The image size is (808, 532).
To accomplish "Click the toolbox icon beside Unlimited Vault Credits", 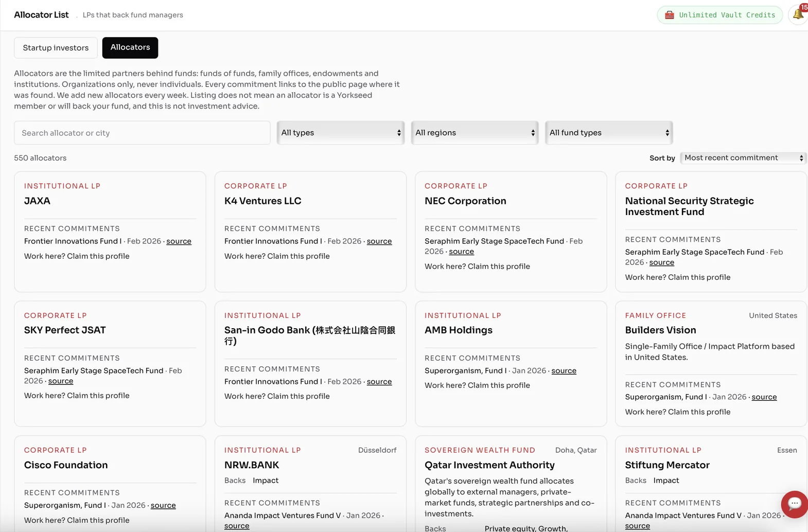I will [670, 15].
